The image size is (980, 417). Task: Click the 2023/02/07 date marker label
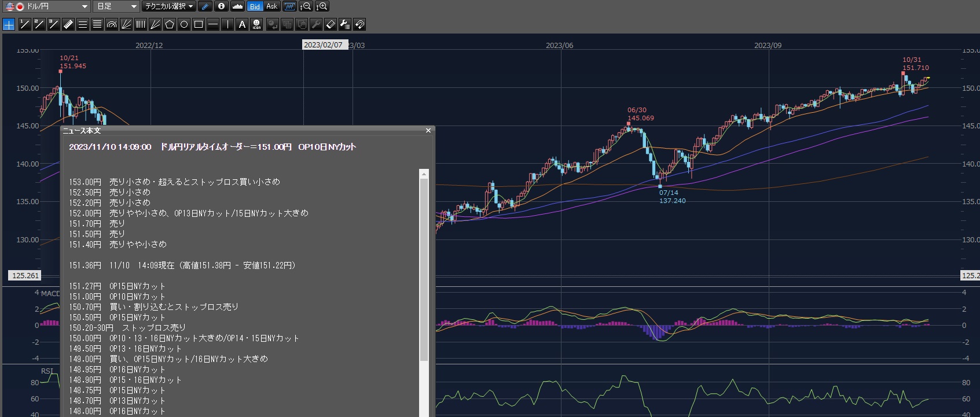pos(323,45)
